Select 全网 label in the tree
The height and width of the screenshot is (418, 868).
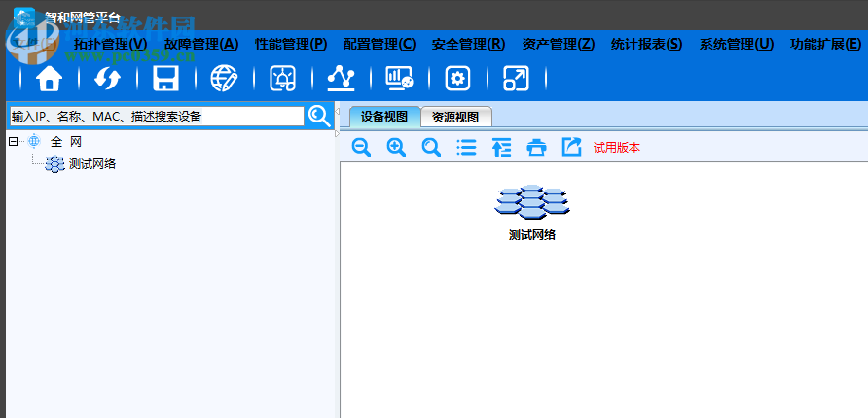click(x=66, y=142)
